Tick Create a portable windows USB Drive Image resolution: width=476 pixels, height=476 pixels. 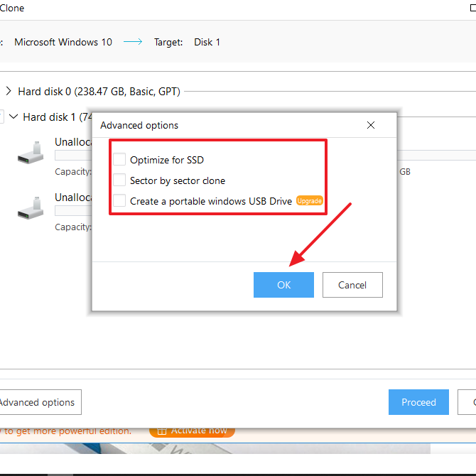[x=119, y=200]
